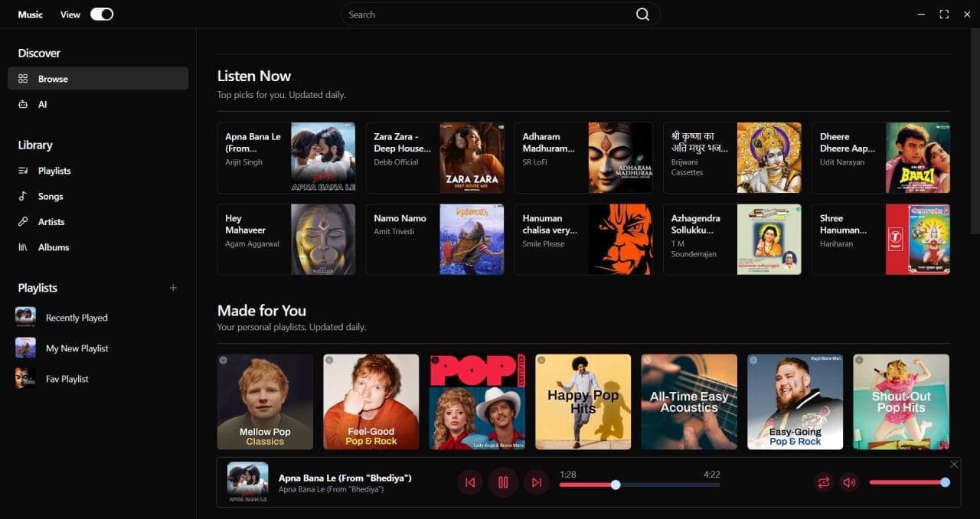
Task: Click the Albums icon in the sidebar
Action: 24,246
